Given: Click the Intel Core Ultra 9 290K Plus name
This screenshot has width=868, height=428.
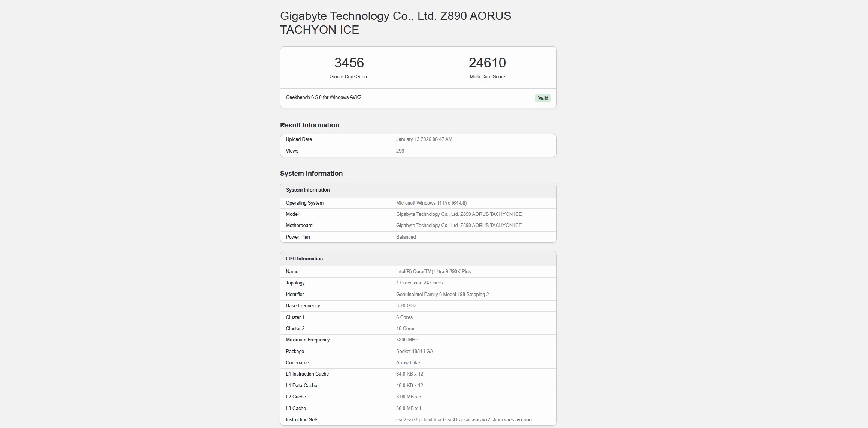Looking at the screenshot, I should tap(434, 271).
